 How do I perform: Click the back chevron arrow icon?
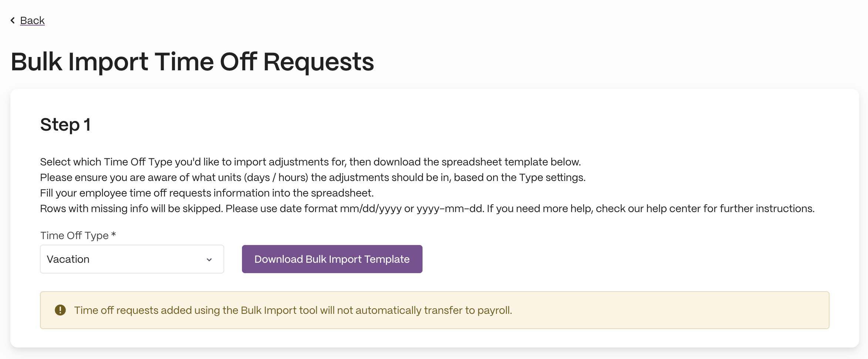[13, 20]
